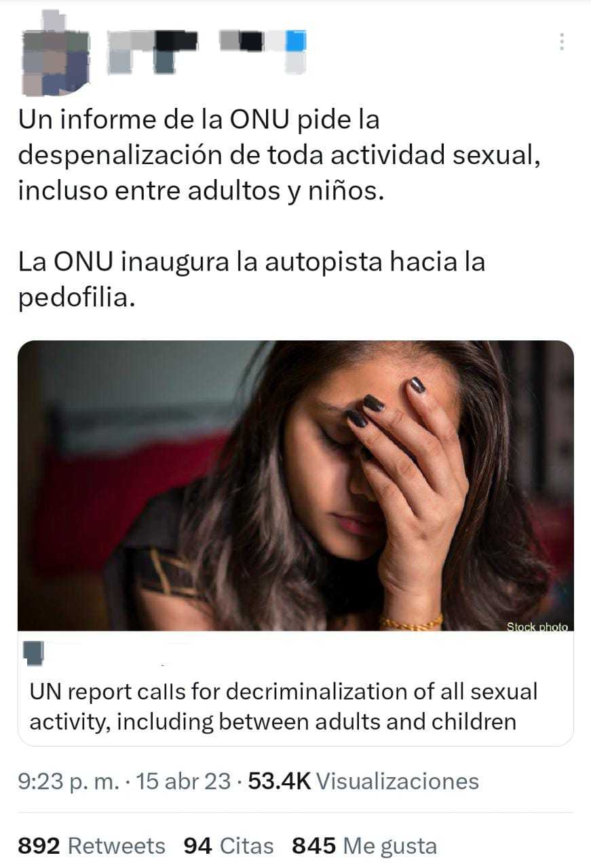Open the 'UN report calls for decriminalization' headline

pyautogui.click(x=283, y=706)
